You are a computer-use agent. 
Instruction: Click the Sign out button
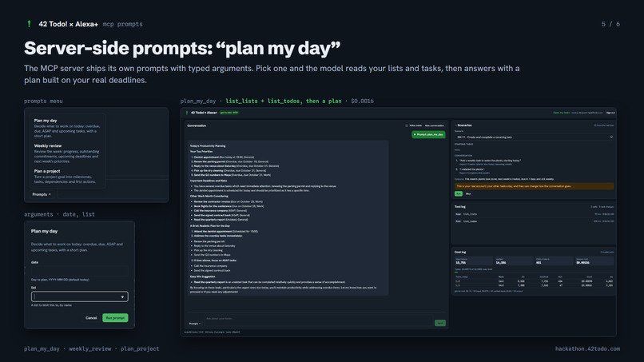(x=610, y=113)
